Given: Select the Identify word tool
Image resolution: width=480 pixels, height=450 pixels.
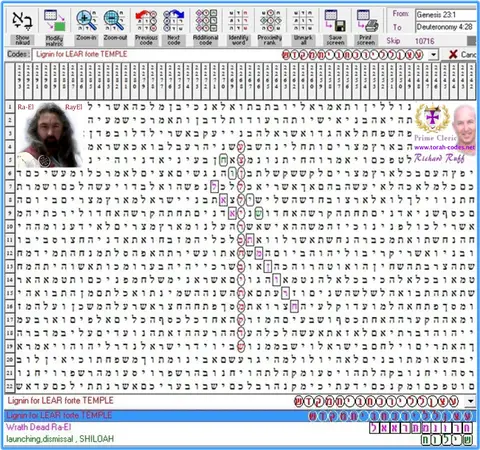Looking at the screenshot, I should coord(238,21).
